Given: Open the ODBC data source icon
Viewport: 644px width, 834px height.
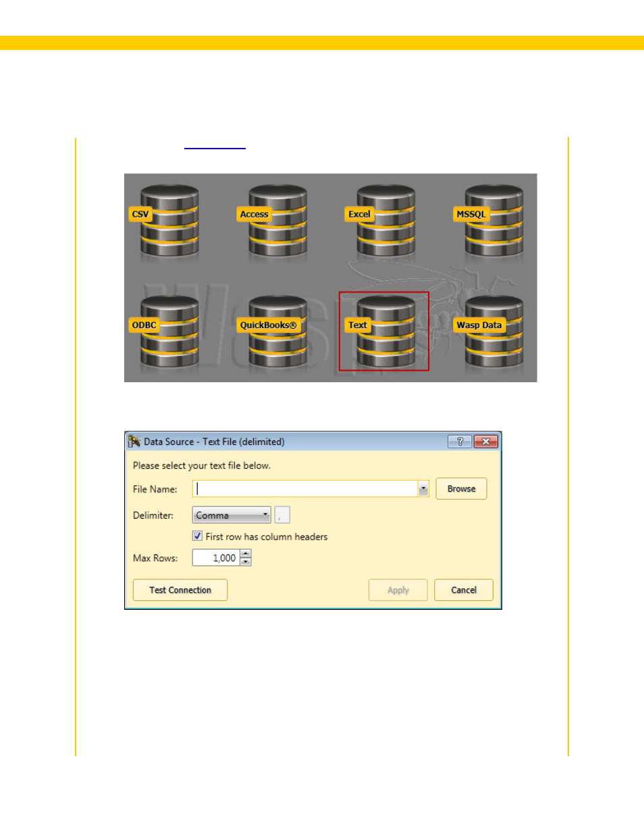Looking at the screenshot, I should (164, 331).
